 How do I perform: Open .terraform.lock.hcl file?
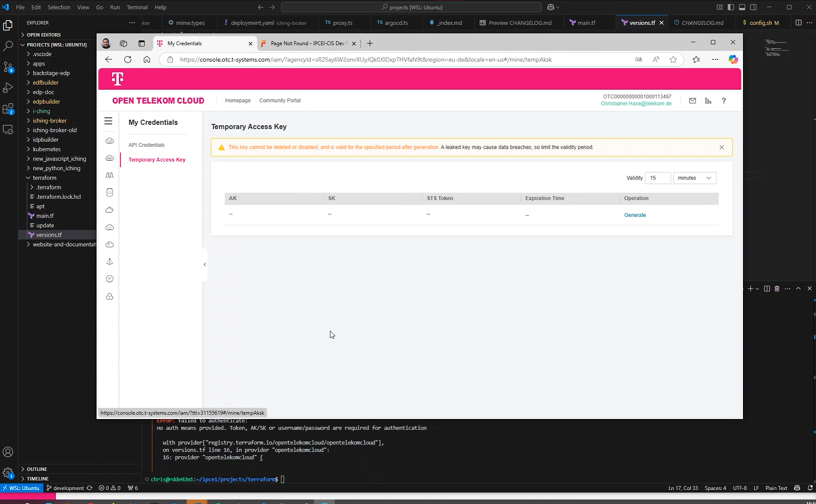tap(58, 197)
